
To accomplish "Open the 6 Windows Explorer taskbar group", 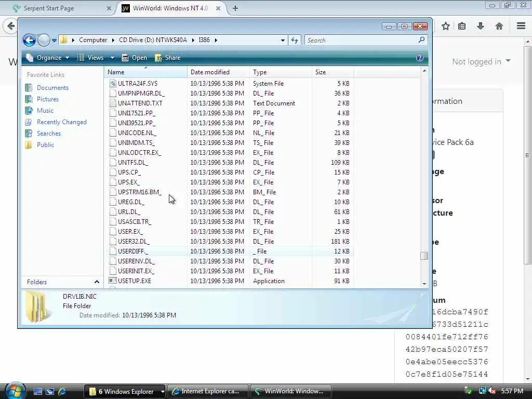I will point(125,392).
